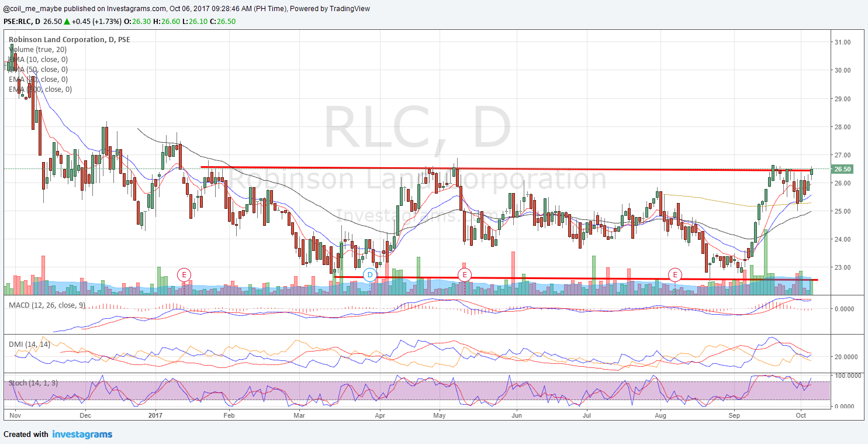
Task: Click the O:26.30 open price value
Action: point(139,21)
